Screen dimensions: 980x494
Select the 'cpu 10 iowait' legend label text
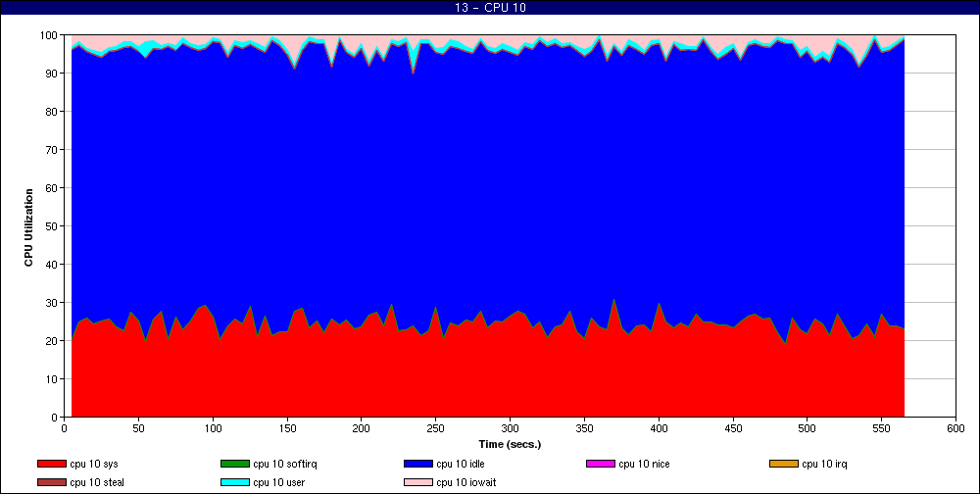click(x=466, y=482)
